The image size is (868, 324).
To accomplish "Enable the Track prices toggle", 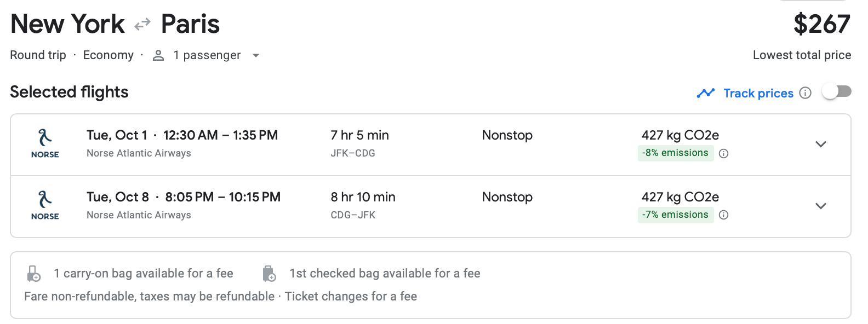I will [x=836, y=92].
